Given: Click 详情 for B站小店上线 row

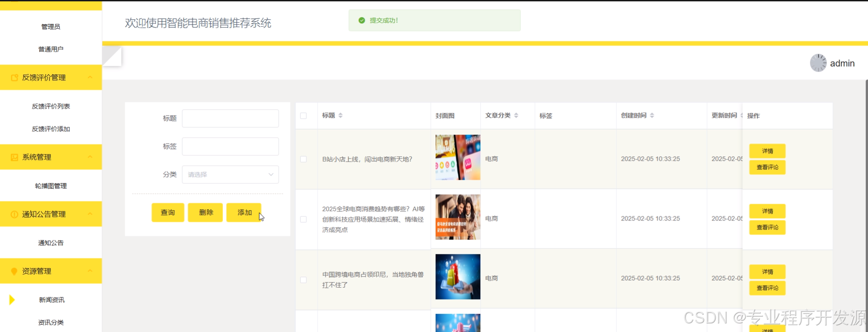Looking at the screenshot, I should 768,151.
